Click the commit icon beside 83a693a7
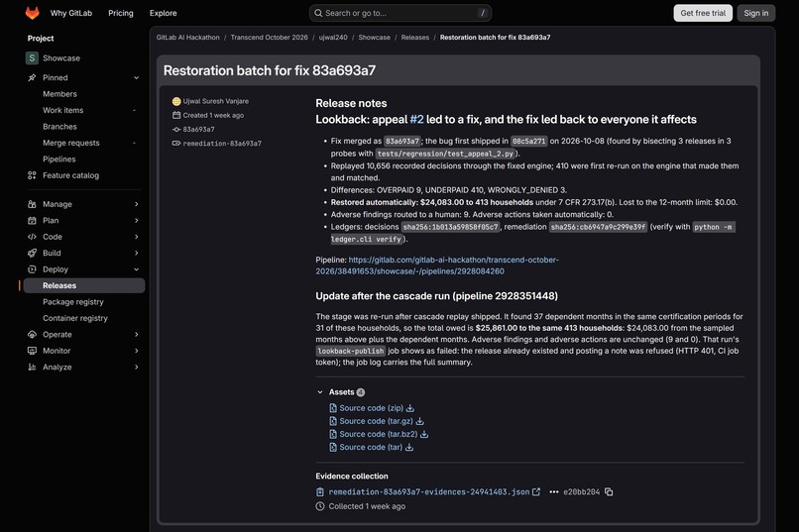This screenshot has height=532, width=799. 176,130
